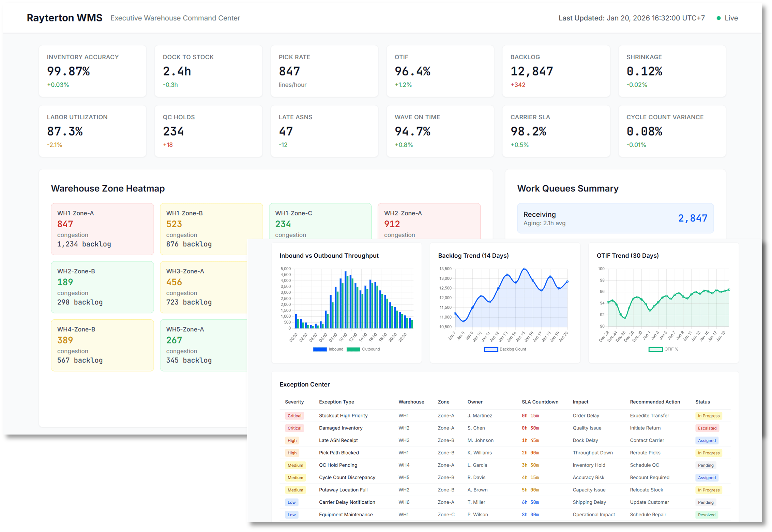The width and height of the screenshot is (772, 532).
Task: Click the Jan 15 peak backlog data point
Action: [524, 269]
